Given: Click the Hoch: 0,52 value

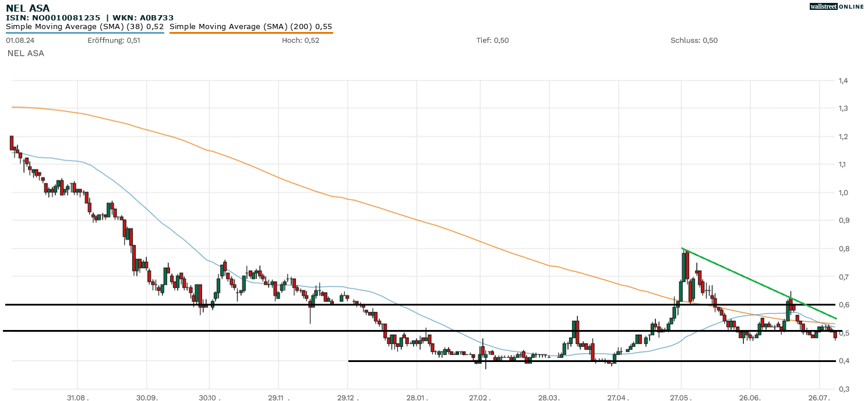Looking at the screenshot, I should pos(301,40).
